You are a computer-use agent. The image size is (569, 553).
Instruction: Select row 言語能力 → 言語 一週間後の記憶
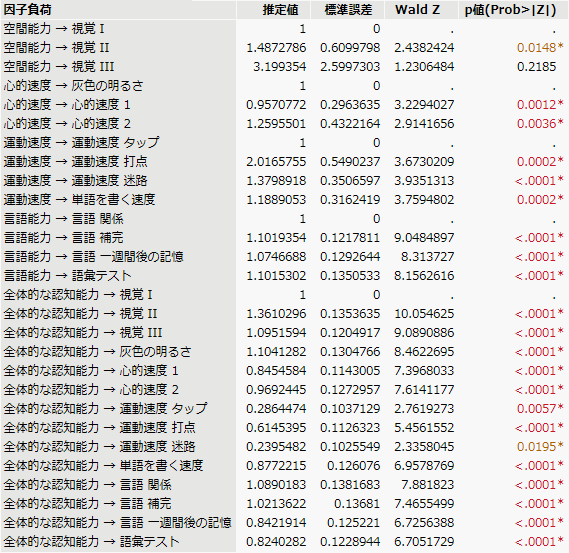coord(284,257)
